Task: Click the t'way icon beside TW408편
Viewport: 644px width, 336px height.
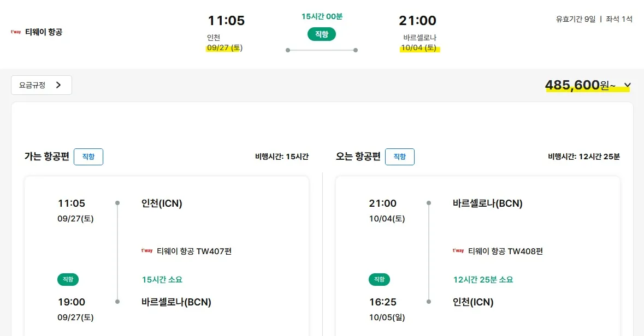Action: [457, 251]
